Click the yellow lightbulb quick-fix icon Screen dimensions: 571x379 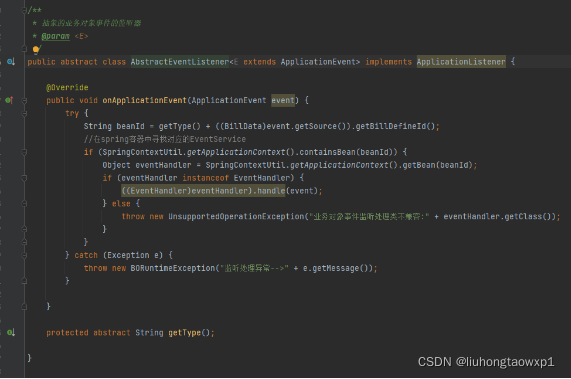[36, 49]
